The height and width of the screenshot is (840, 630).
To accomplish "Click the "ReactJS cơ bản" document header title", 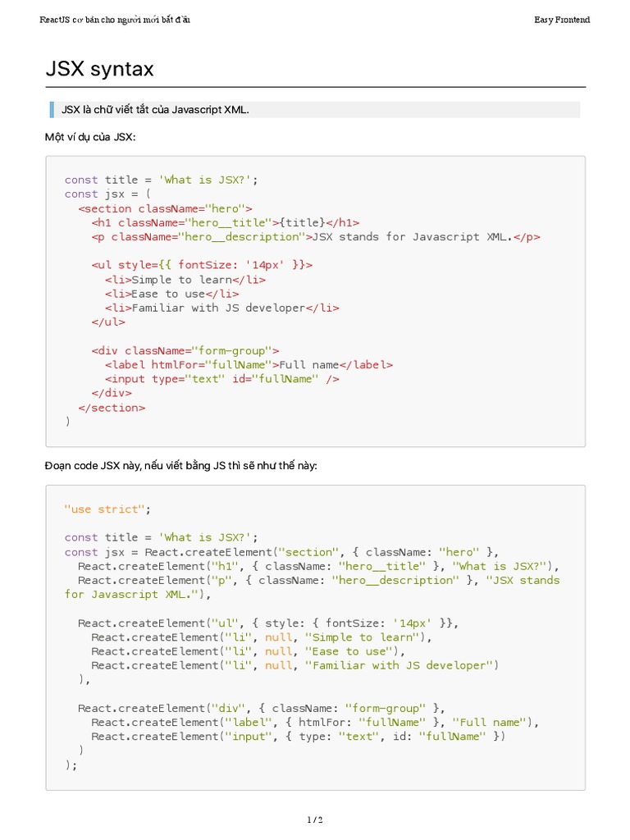I will (115, 20).
